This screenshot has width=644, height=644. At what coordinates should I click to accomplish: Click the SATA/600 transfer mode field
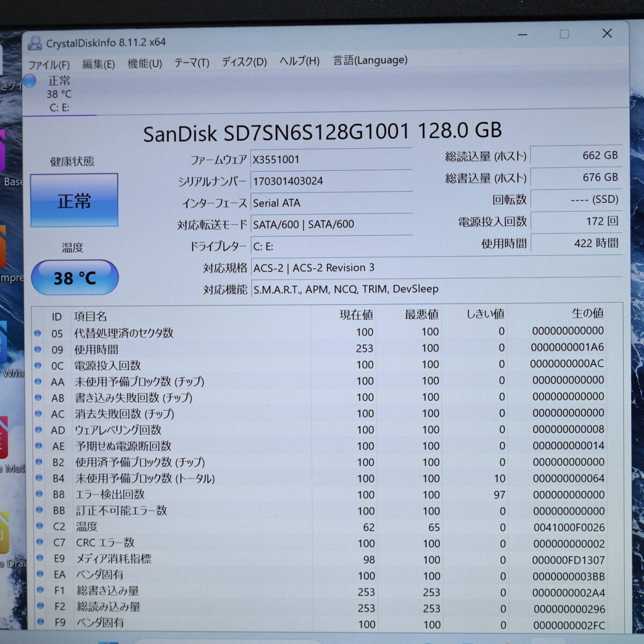pos(331,224)
